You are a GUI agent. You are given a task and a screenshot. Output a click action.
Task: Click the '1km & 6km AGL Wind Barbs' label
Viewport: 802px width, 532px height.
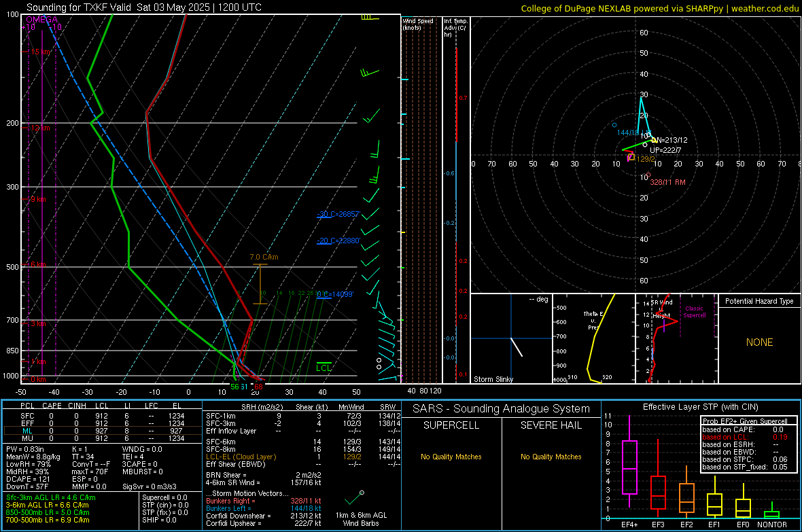pos(361,519)
